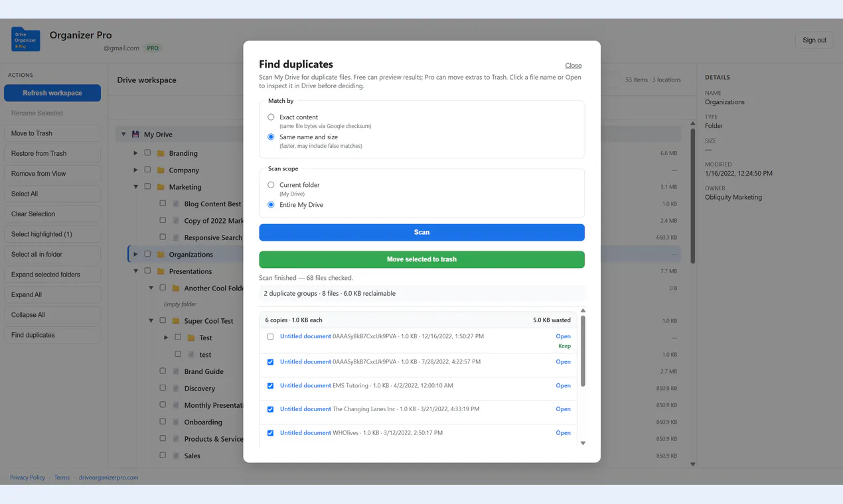Click the PRO badge
843x504 pixels.
click(153, 48)
